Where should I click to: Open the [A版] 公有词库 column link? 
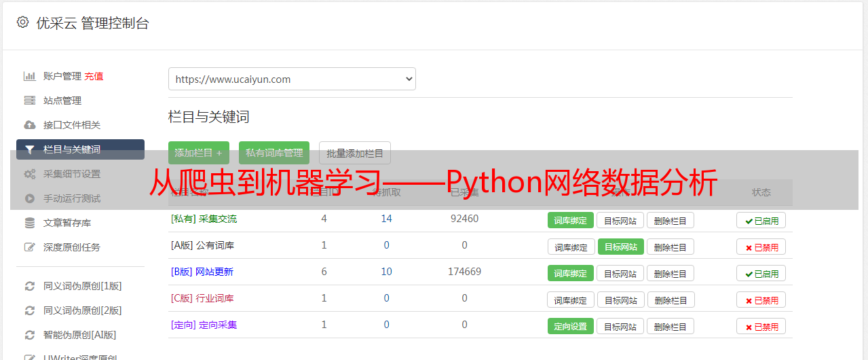(202, 245)
